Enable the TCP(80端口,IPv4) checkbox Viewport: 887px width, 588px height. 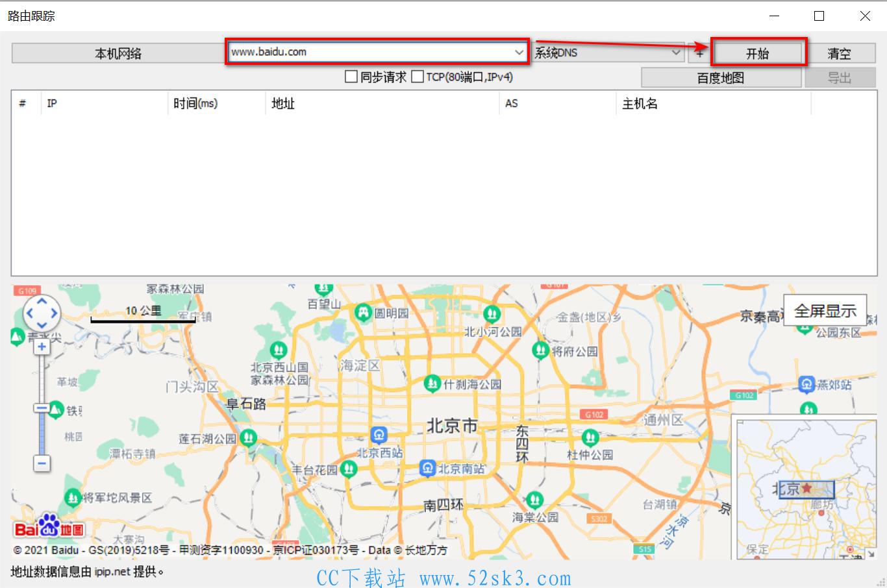coord(418,77)
